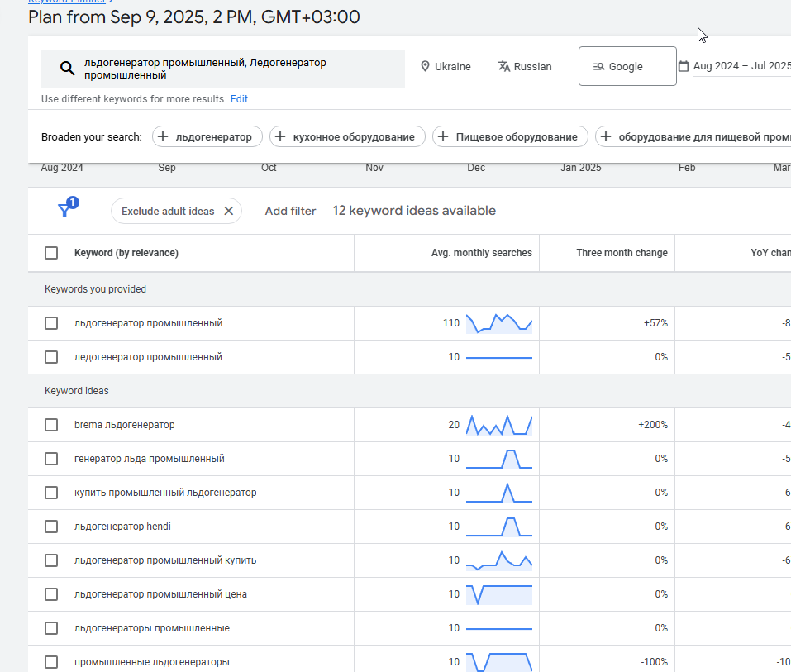
Task: Add кухонное оборудование broaden suggestion
Action: pyautogui.click(x=347, y=136)
